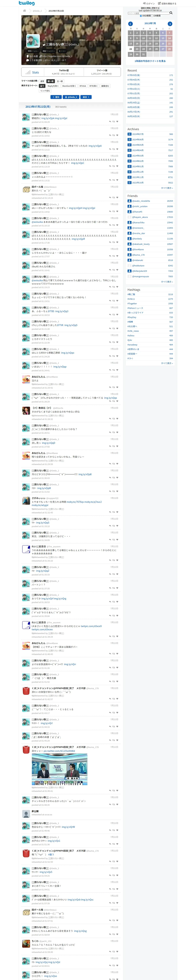This screenshot has width=196, height=980.
Task: Open the 07月05日(金) recent entry
Action: [134, 75]
